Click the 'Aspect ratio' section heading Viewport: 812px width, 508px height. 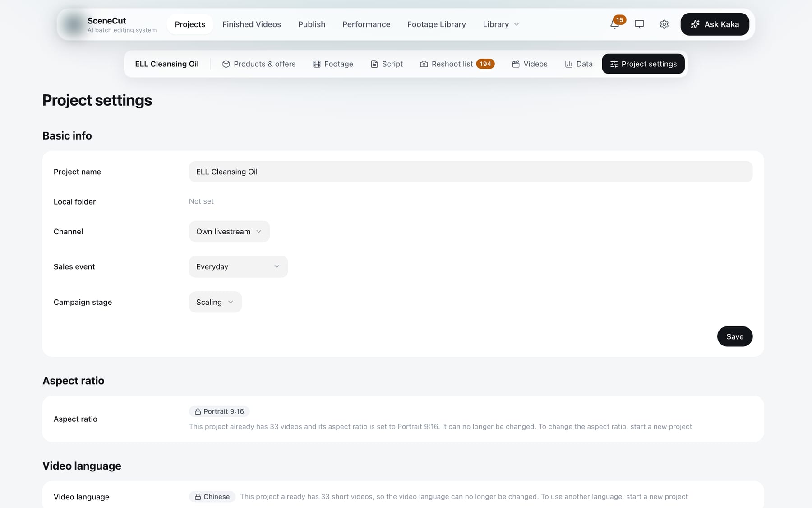point(74,381)
